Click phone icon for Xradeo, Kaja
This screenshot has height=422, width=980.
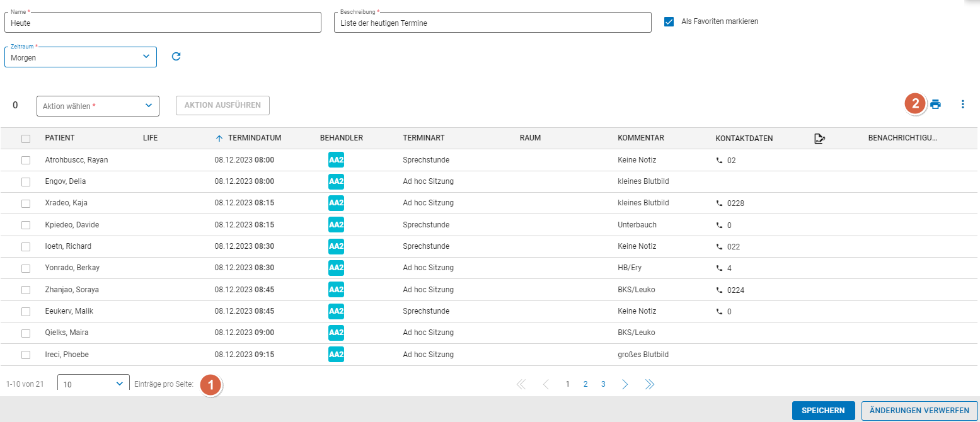720,203
